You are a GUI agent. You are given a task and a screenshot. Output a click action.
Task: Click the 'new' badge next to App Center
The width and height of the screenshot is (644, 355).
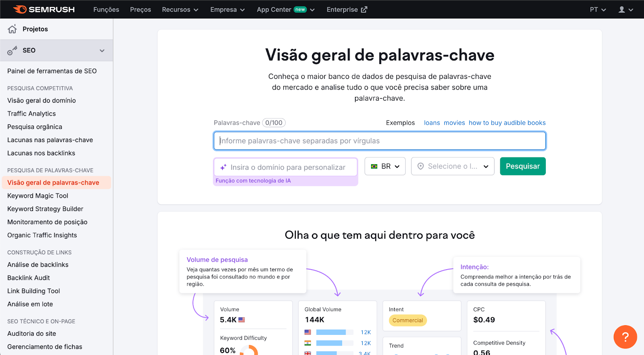[x=300, y=9]
